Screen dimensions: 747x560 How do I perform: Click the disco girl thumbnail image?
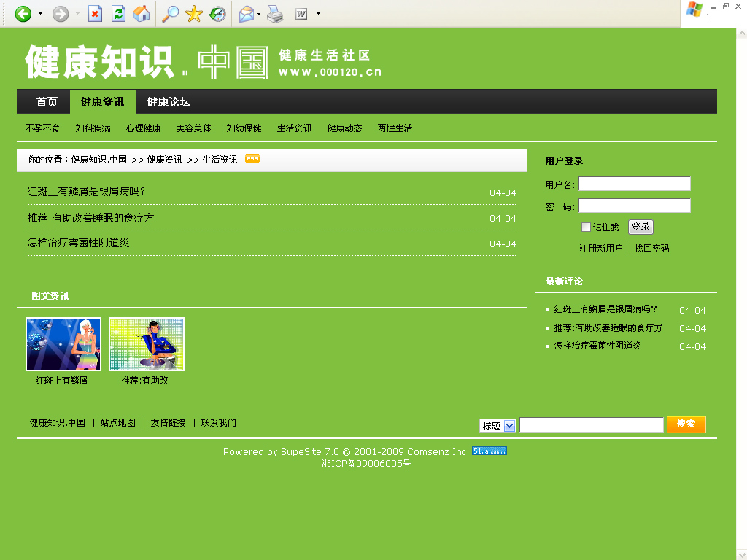[63, 344]
